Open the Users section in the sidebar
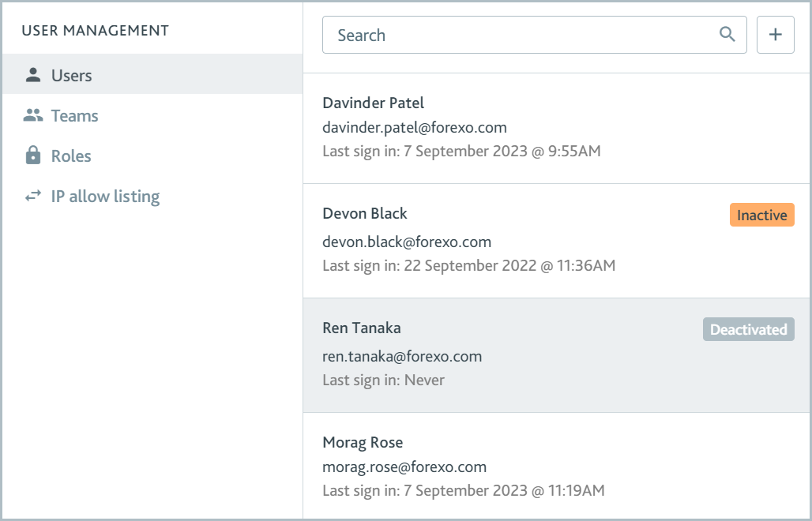 [x=70, y=75]
